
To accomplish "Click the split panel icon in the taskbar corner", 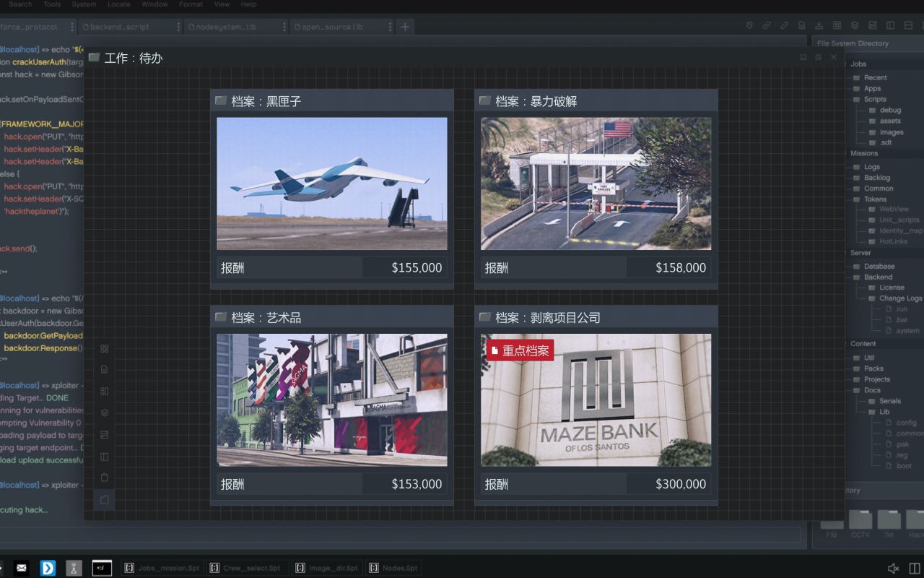I will 915,569.
